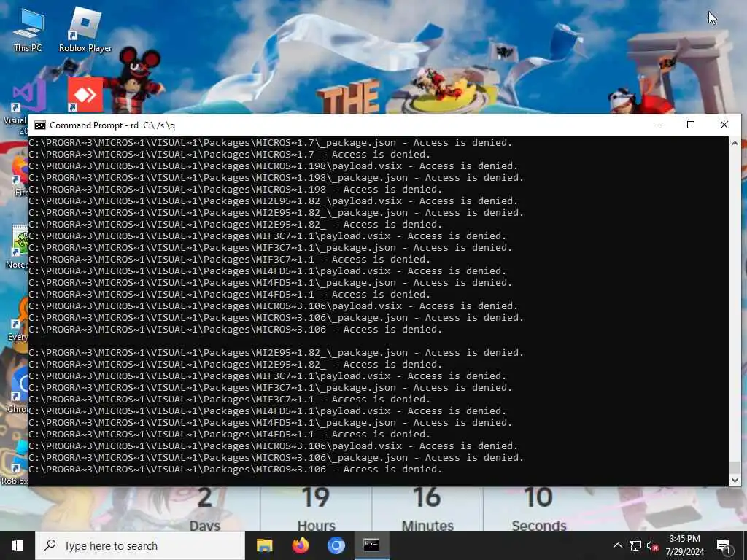Click the Type here to search box

(x=140, y=545)
